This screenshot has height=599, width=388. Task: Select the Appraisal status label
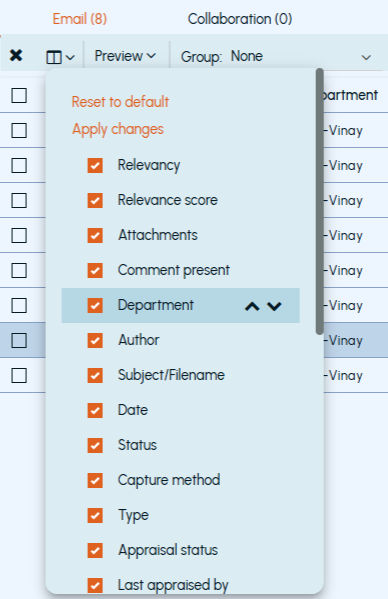pos(168,550)
